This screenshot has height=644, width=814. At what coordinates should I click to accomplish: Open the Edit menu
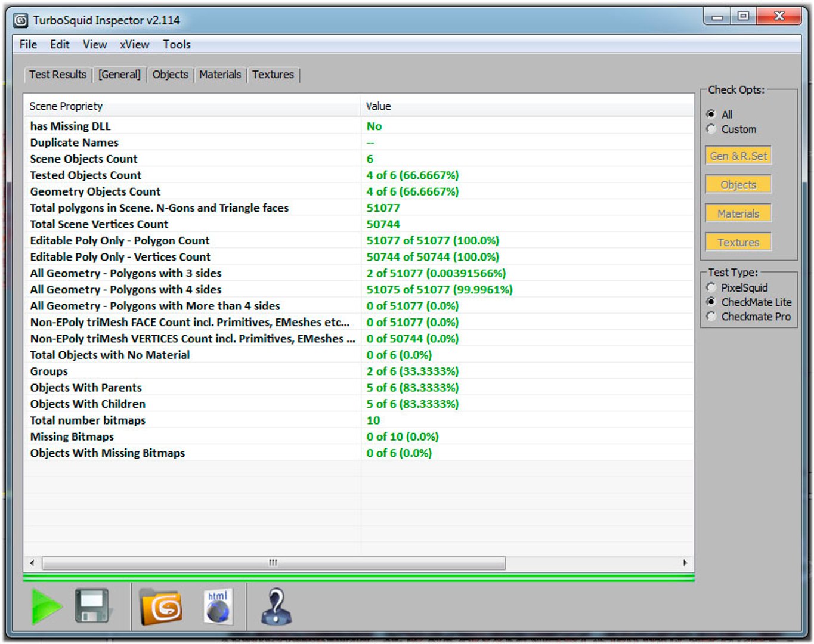(60, 45)
